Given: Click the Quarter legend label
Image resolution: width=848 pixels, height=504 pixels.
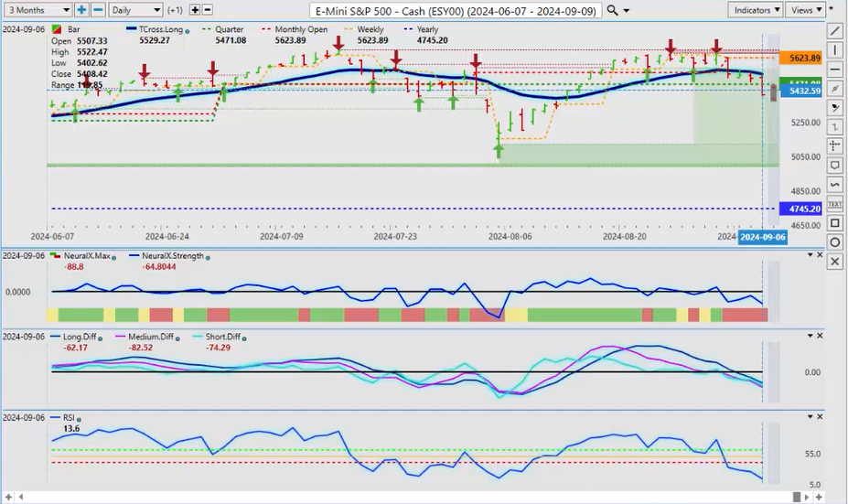Looking at the screenshot, I should [230, 29].
